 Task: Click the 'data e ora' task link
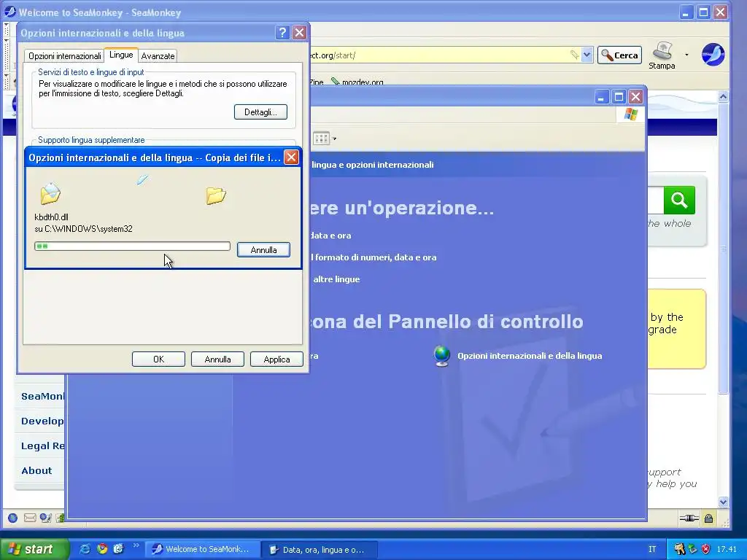pyautogui.click(x=330, y=236)
